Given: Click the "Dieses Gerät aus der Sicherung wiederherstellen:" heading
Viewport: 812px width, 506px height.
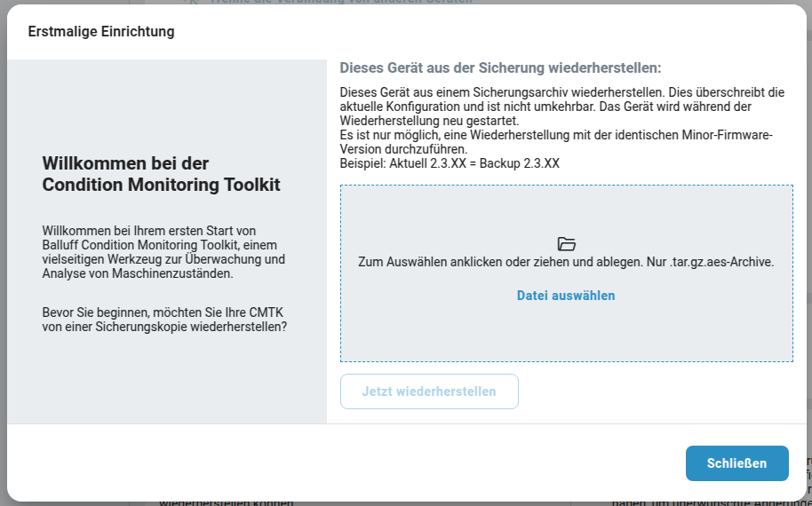Looking at the screenshot, I should (x=500, y=67).
